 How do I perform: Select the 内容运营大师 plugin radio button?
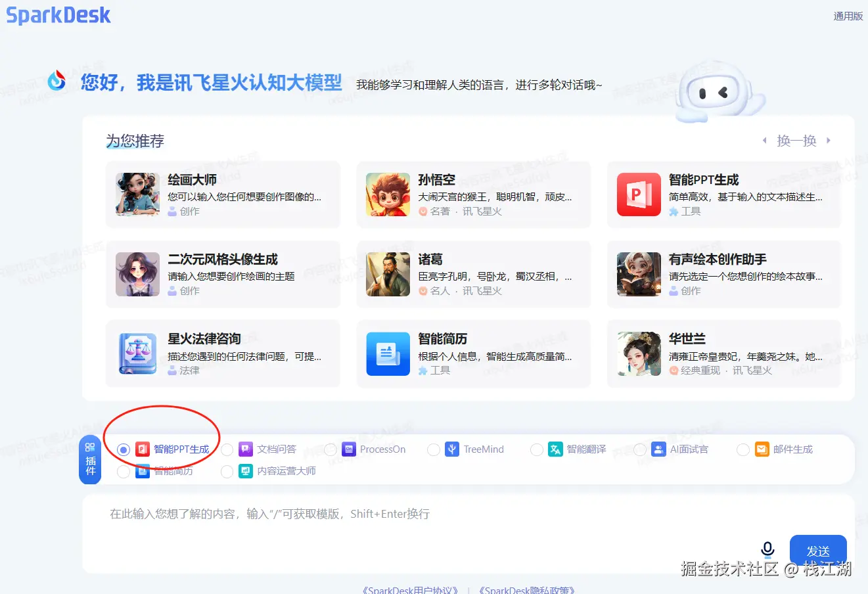coord(227,472)
